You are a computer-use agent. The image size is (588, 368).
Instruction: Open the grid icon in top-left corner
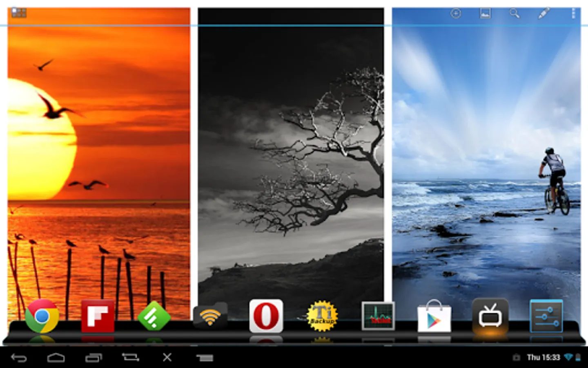pyautogui.click(x=19, y=13)
